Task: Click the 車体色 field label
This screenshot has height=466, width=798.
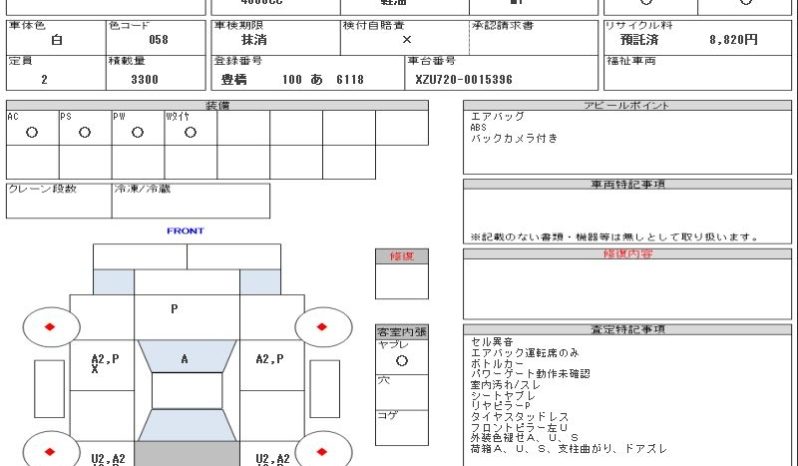Action: pyautogui.click(x=27, y=25)
